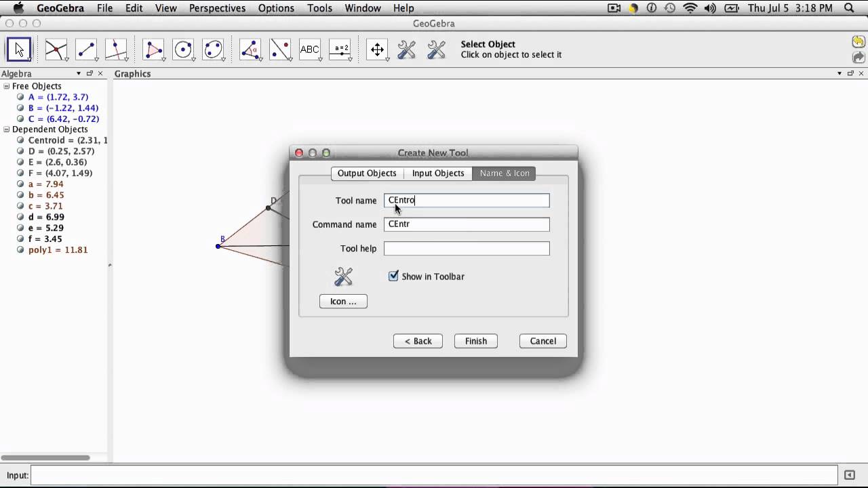Expand the Move Graphics View dropdown triangle

(x=387, y=59)
